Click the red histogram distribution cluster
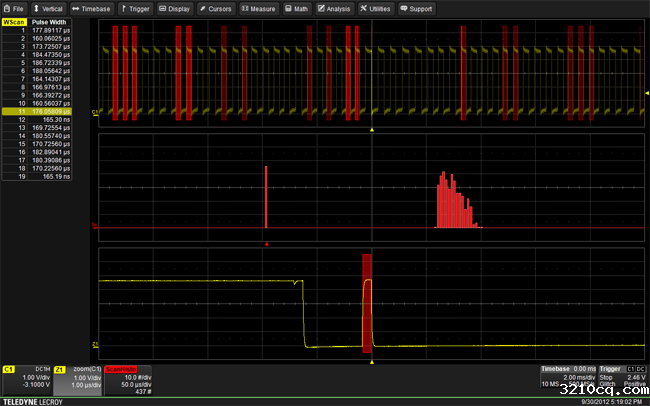The image size is (650, 406). 458,200
